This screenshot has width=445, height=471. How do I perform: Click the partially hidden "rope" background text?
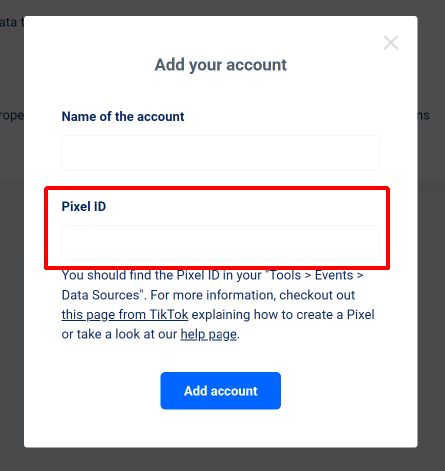click(12, 116)
